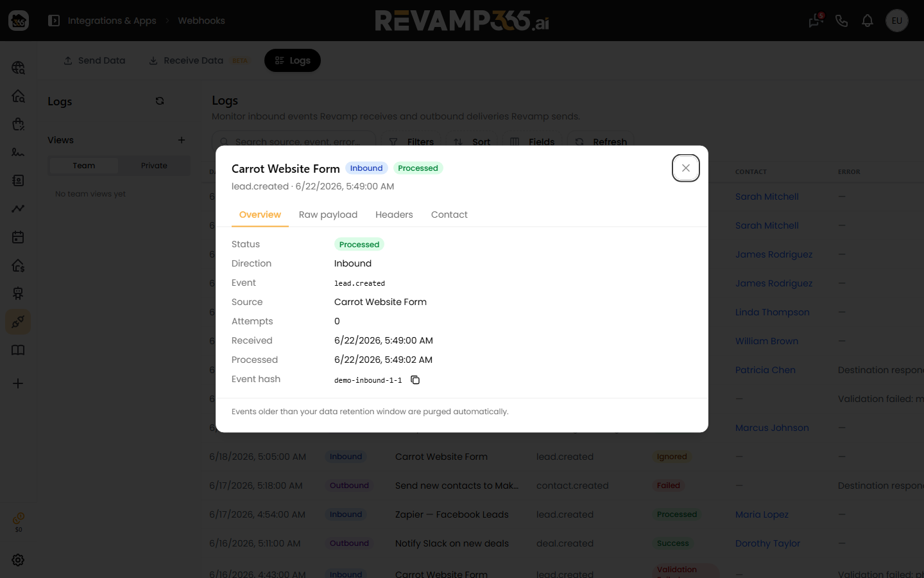Screen dimensions: 924x578
Task: Open Dorothy Taylor contact link
Action: (x=767, y=543)
